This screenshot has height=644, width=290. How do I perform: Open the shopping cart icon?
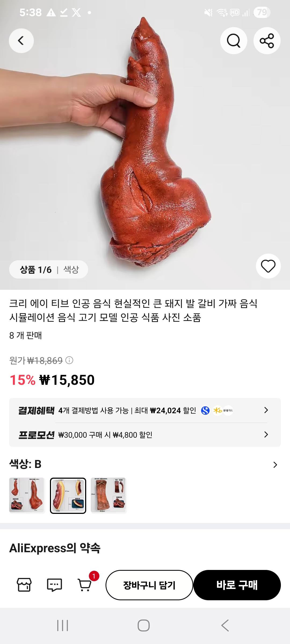click(x=85, y=585)
